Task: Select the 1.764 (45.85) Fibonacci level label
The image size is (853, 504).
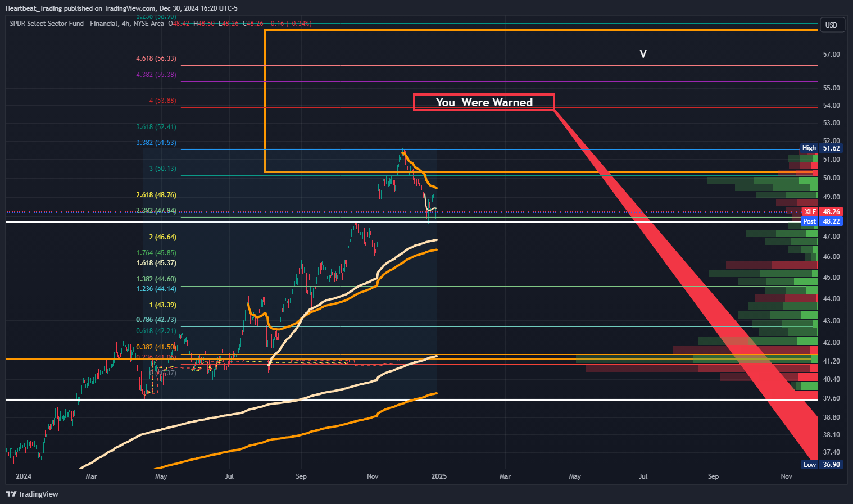Action: (x=156, y=253)
